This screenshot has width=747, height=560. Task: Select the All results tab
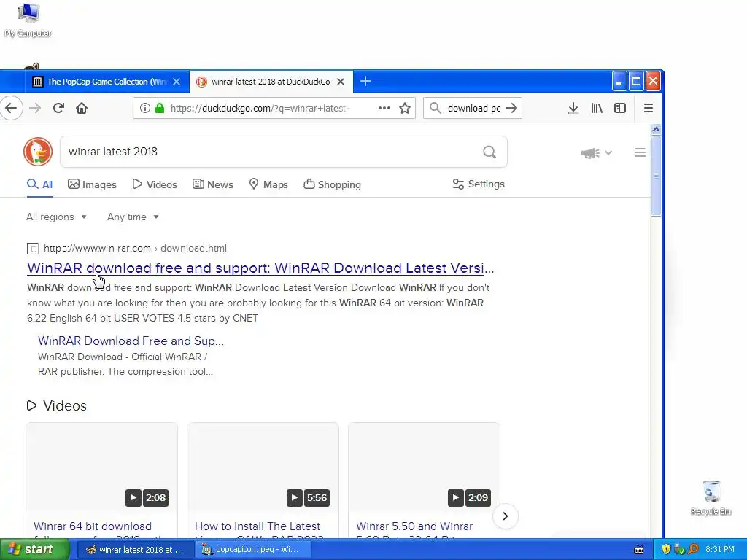pyautogui.click(x=39, y=184)
